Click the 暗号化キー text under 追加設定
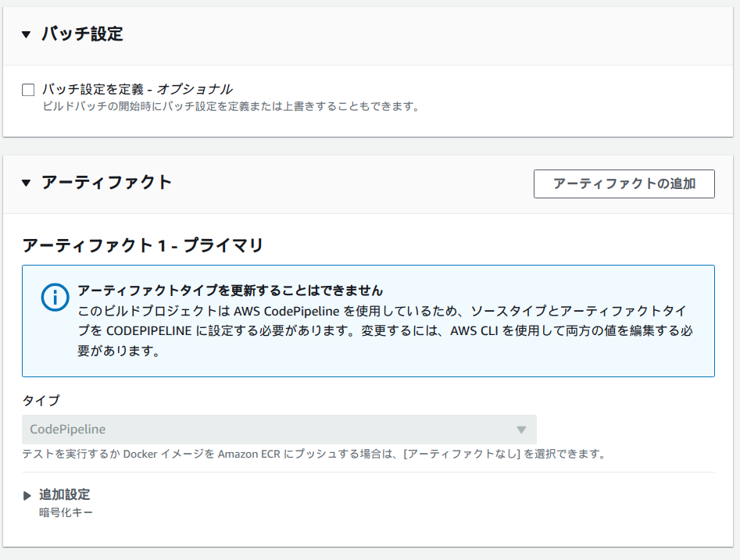The width and height of the screenshot is (740, 560). coord(66,512)
